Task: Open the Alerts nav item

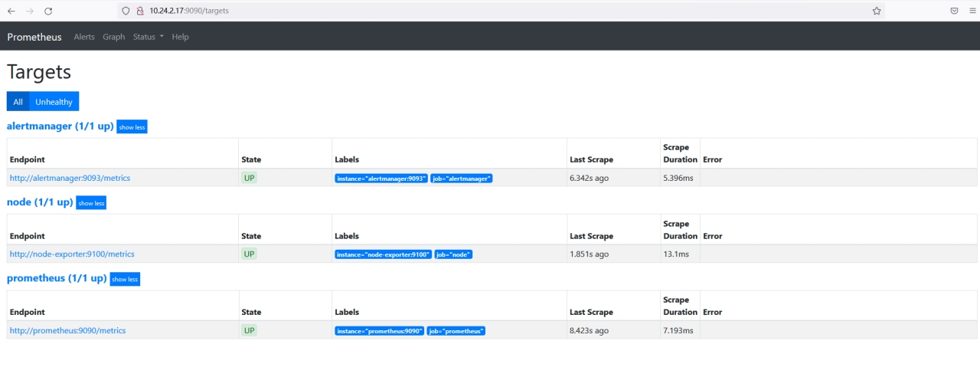Action: coord(84,37)
